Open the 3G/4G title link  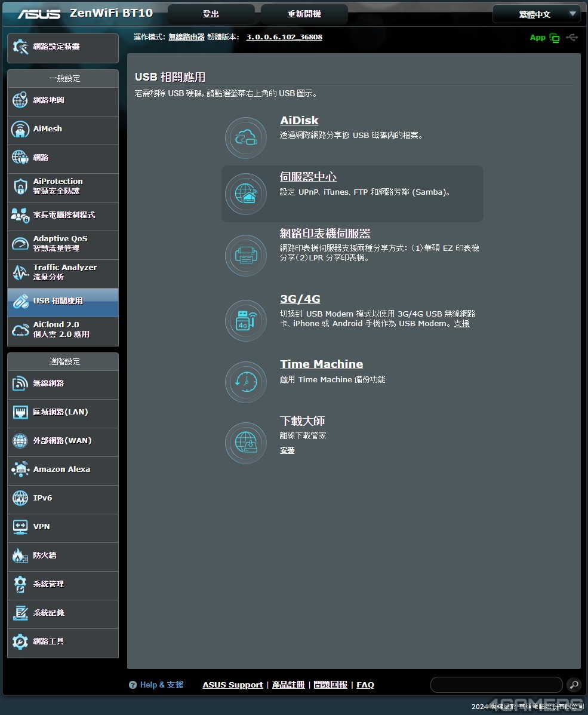coord(300,299)
